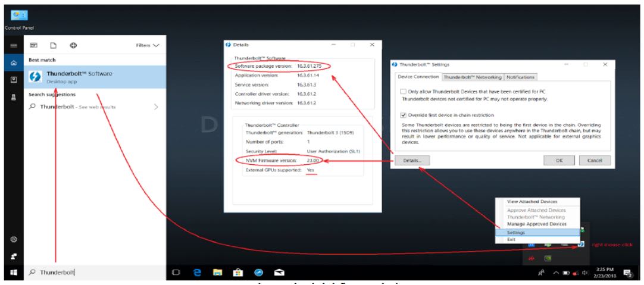Open the blue round app on taskbar
Image resolution: width=644 pixels, height=285 pixels.
point(259,273)
